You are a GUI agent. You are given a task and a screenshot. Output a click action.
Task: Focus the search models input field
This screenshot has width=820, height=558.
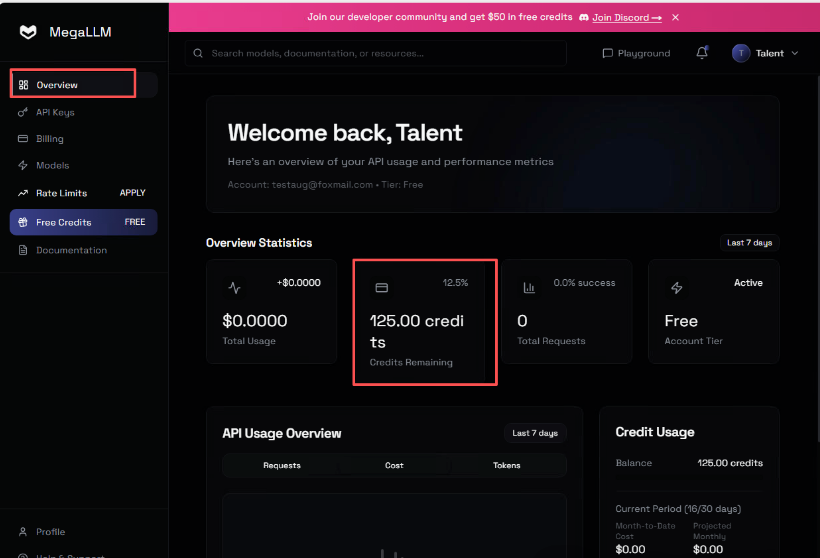coord(375,53)
